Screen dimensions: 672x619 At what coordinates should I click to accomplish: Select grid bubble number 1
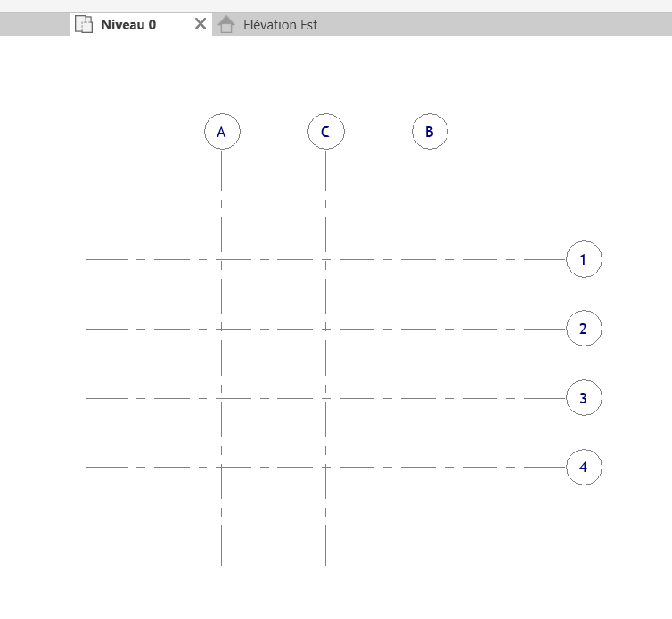[584, 259]
